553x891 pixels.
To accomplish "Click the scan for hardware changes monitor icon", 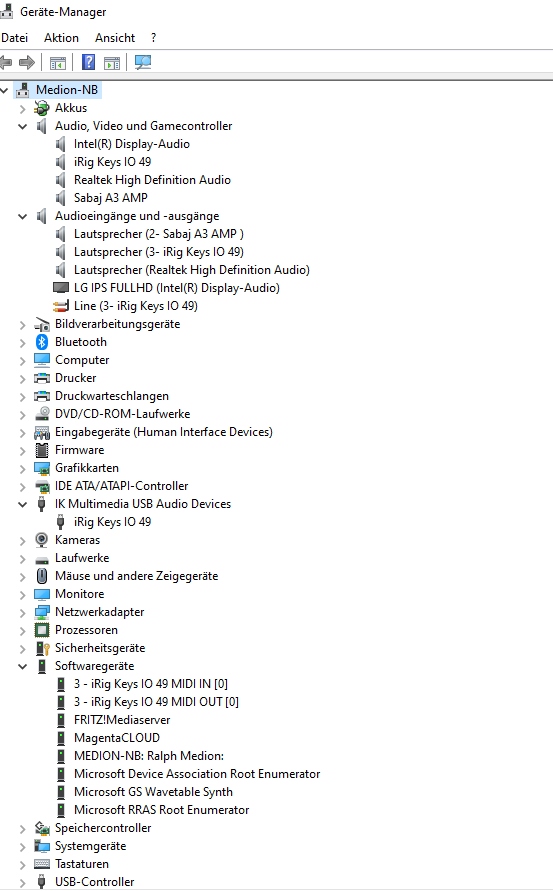I will click(x=143, y=62).
